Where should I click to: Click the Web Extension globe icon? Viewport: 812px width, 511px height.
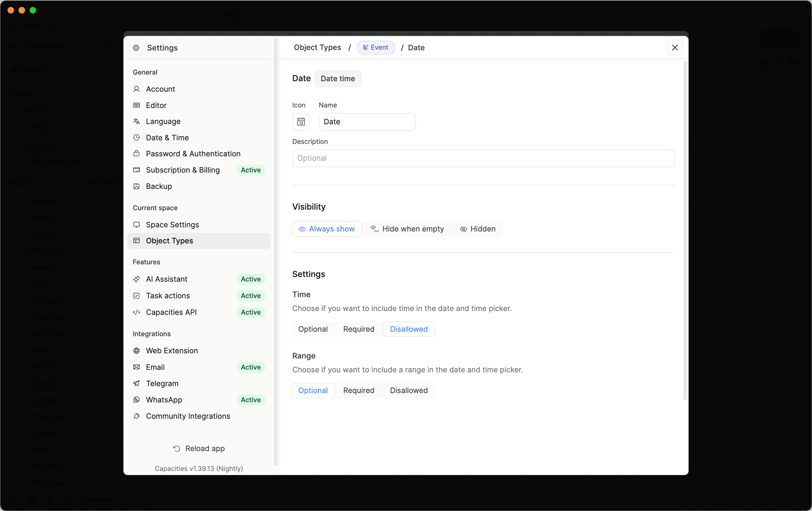[x=137, y=351]
